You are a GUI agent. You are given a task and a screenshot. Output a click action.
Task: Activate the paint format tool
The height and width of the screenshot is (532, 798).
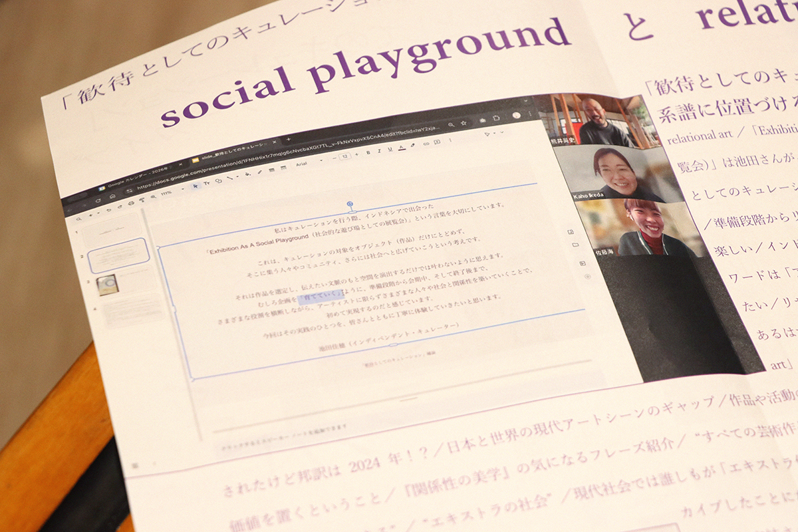coord(142,199)
